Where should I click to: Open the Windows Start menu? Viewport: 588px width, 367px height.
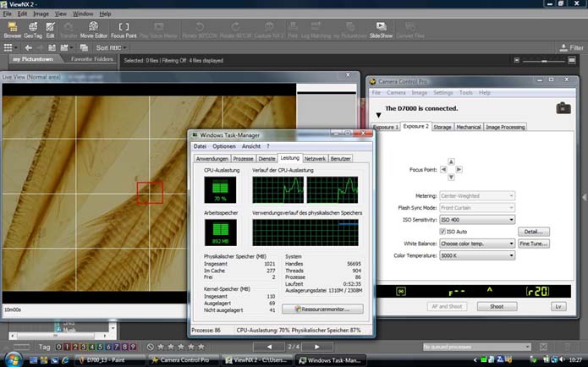coord(13,360)
